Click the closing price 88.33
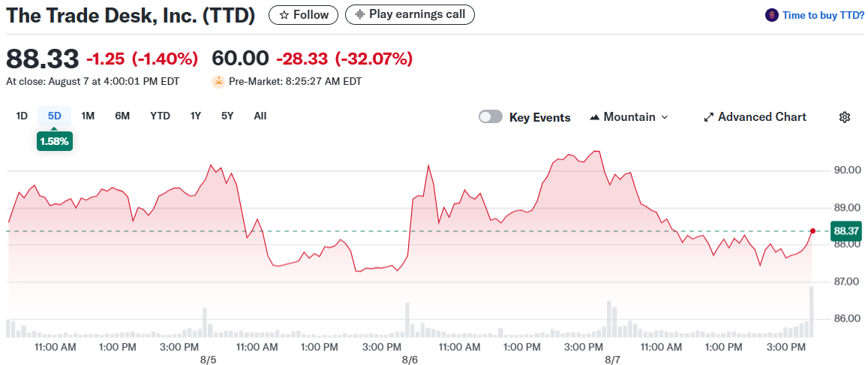Screen dimensions: 868x365 43,58
